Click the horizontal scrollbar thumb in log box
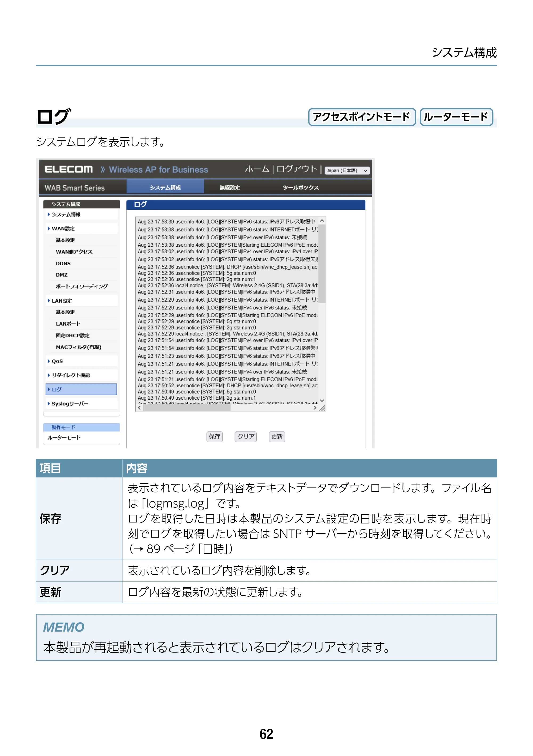Viewport: 533px width, 756px height. point(187,408)
